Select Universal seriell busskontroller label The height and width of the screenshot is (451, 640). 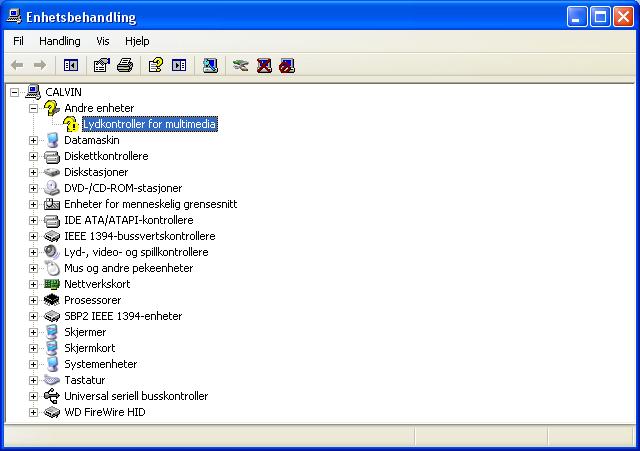136,396
